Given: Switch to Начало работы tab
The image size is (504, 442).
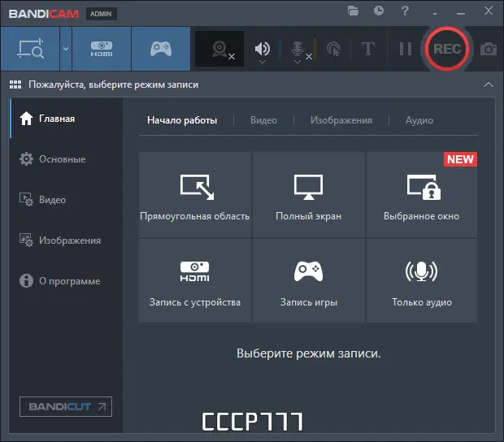Looking at the screenshot, I should coord(182,120).
